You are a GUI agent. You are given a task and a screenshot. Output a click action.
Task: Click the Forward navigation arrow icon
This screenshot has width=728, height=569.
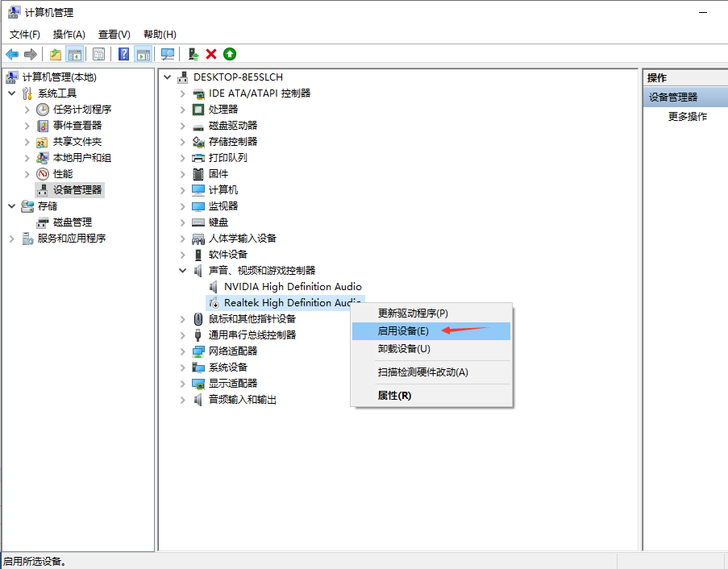(x=30, y=54)
